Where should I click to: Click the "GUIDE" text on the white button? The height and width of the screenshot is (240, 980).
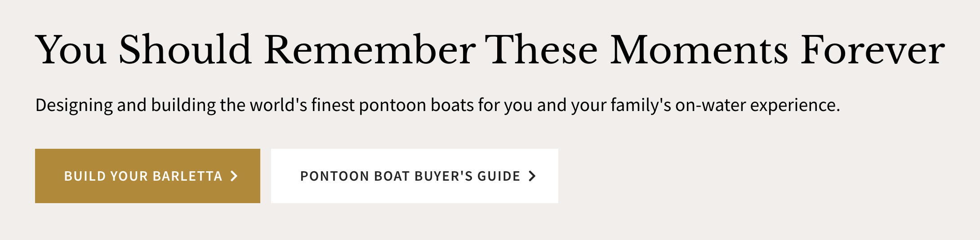[499, 176]
